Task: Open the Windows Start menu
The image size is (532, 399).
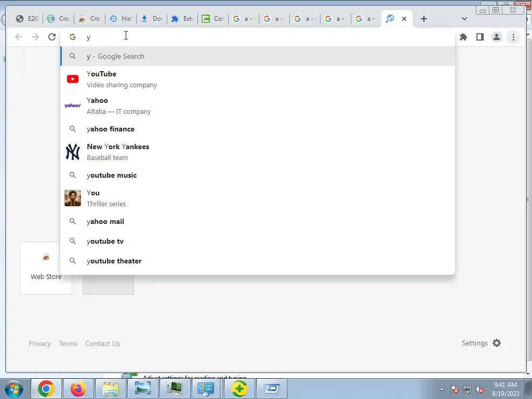Action: point(14,389)
